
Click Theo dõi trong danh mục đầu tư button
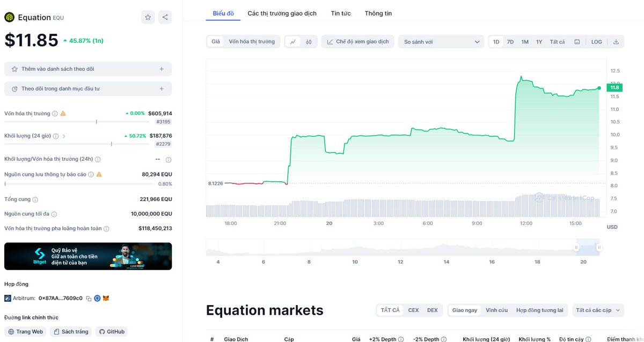point(88,88)
